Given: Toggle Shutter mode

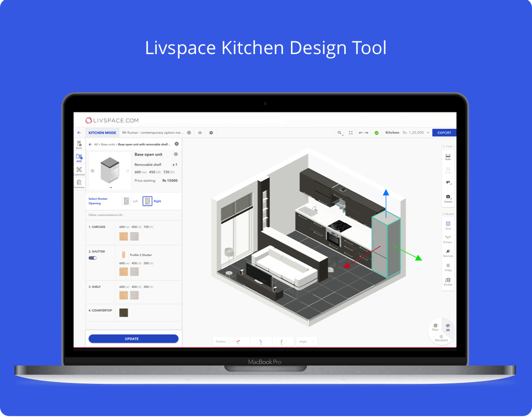Looking at the screenshot, I should pos(448,281).
